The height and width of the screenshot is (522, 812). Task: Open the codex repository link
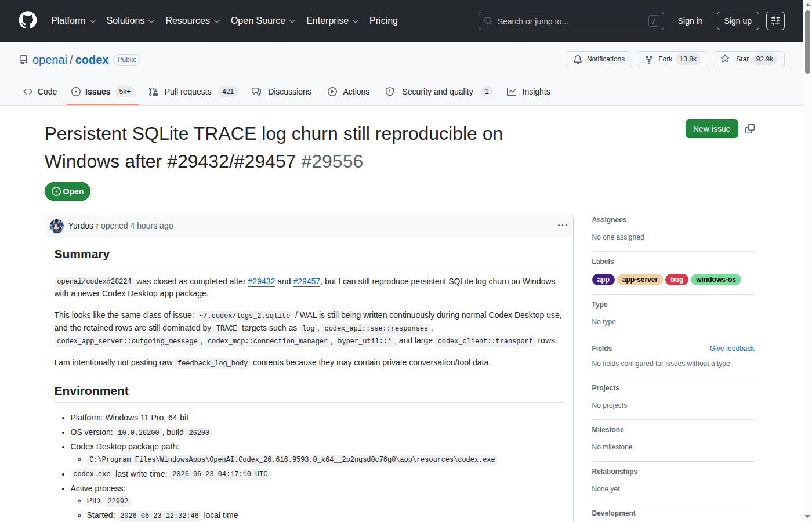[92, 60]
